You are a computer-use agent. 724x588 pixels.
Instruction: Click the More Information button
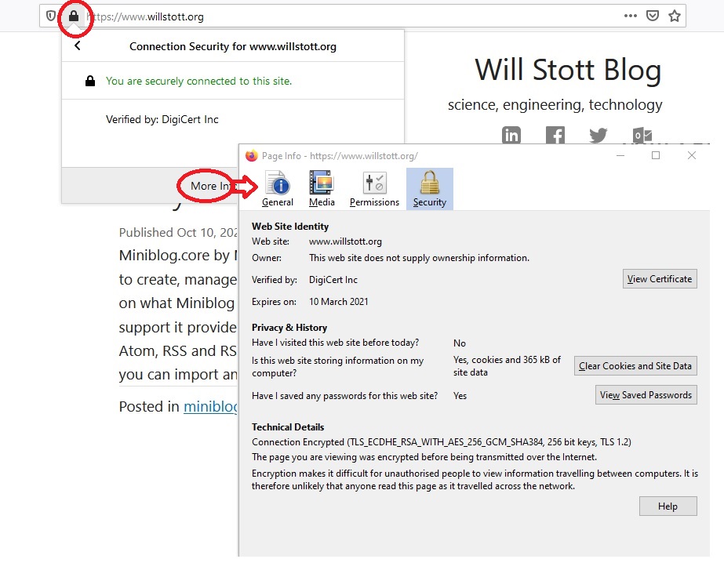click(206, 186)
